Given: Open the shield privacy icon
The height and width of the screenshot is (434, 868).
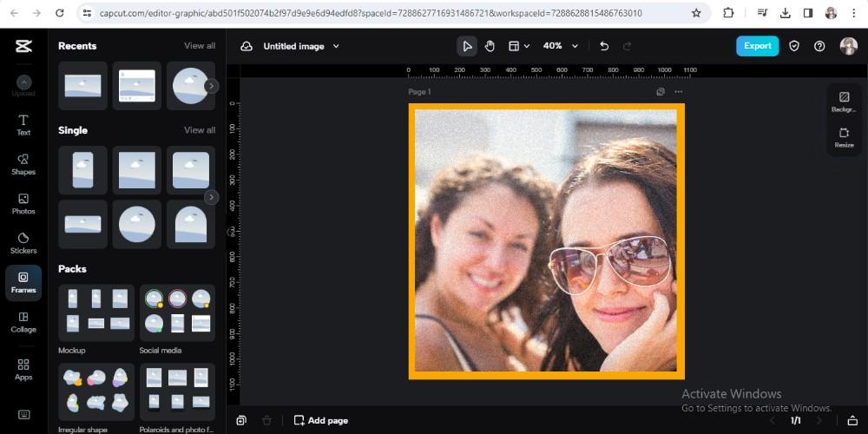Looking at the screenshot, I should point(794,46).
